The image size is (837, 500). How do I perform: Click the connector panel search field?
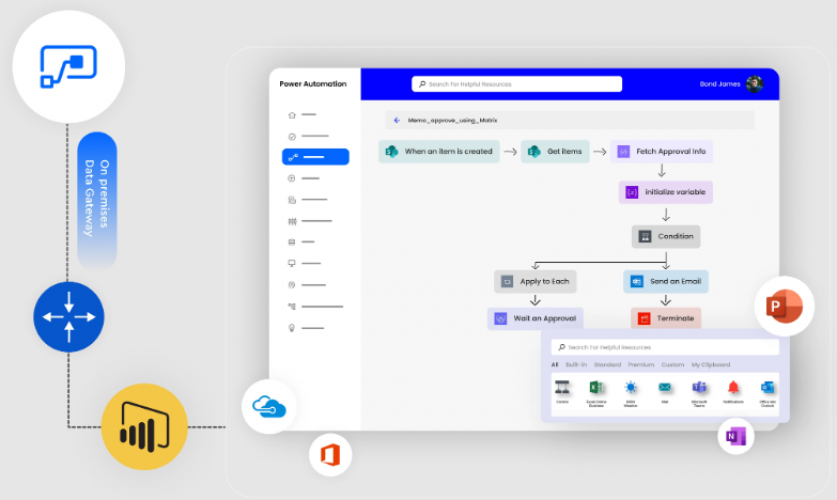665,347
